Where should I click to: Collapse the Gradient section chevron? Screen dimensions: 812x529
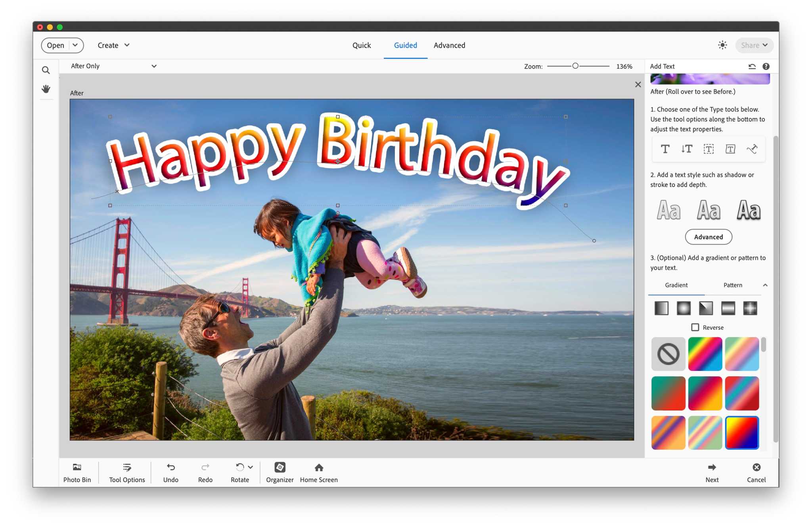(765, 285)
